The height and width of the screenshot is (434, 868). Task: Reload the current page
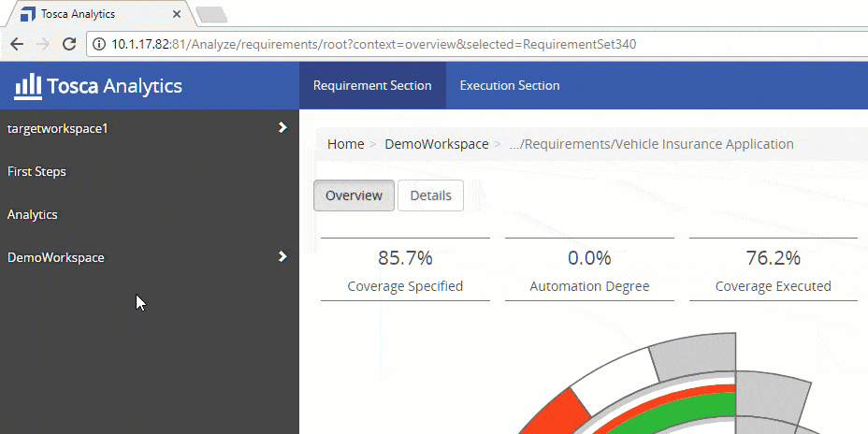(69, 44)
